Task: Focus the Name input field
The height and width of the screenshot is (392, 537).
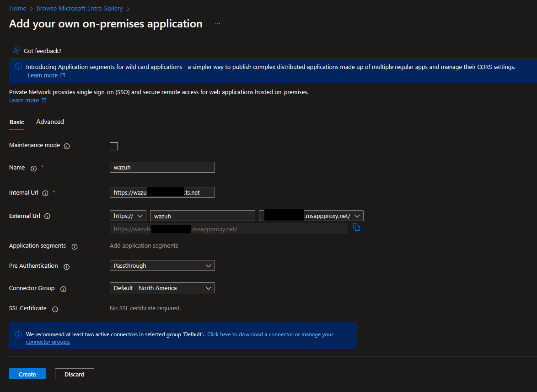Action: tap(162, 167)
